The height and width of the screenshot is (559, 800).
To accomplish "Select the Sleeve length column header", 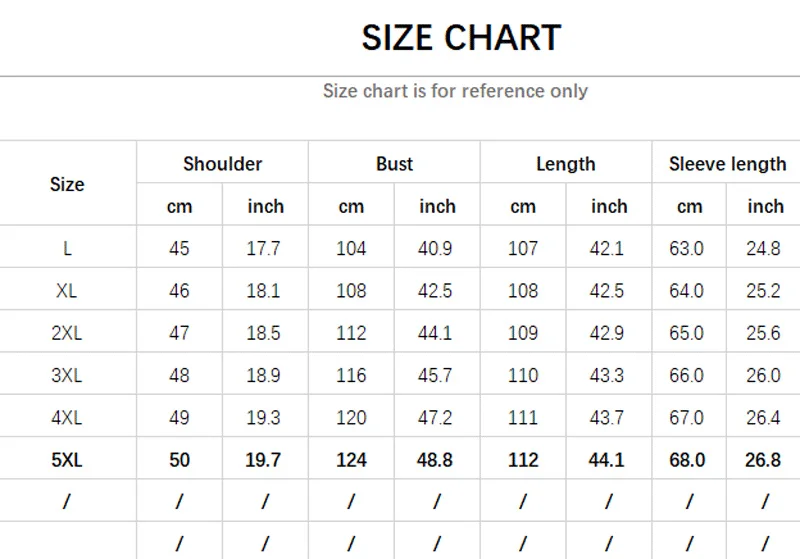I will pos(727,164).
